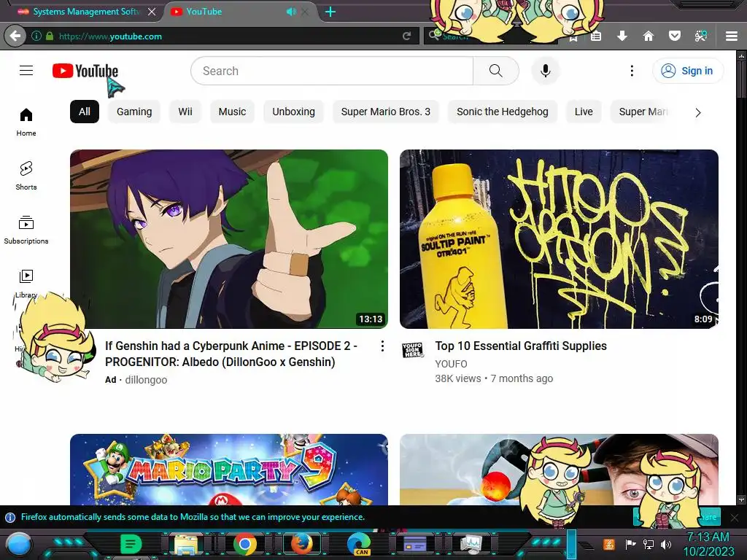Click Firefox home toolbar icon
This screenshot has width=747, height=560.
click(649, 36)
